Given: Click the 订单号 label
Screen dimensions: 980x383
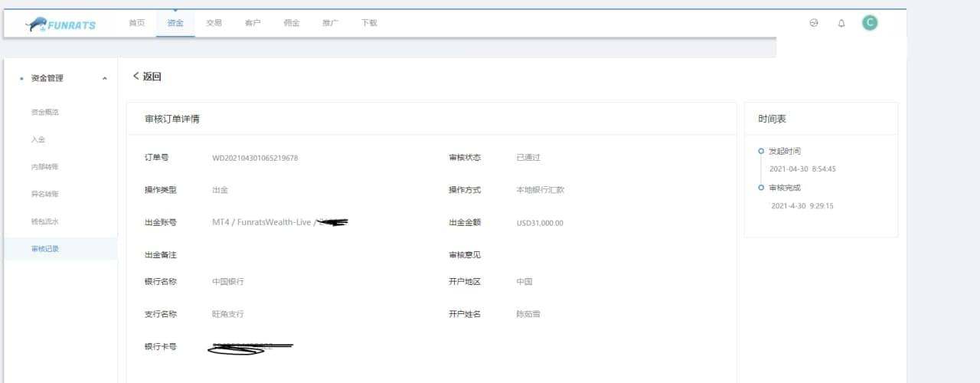Looking at the screenshot, I should pyautogui.click(x=157, y=157).
